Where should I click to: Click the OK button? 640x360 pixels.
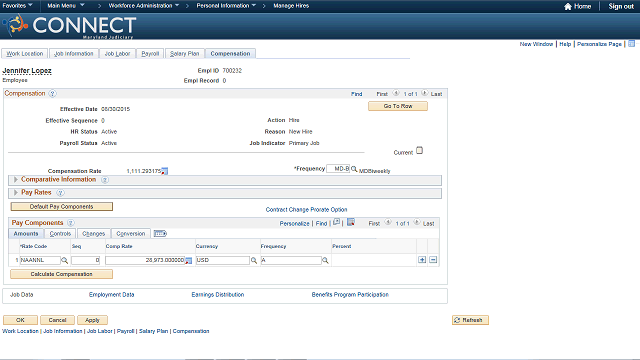click(x=20, y=320)
